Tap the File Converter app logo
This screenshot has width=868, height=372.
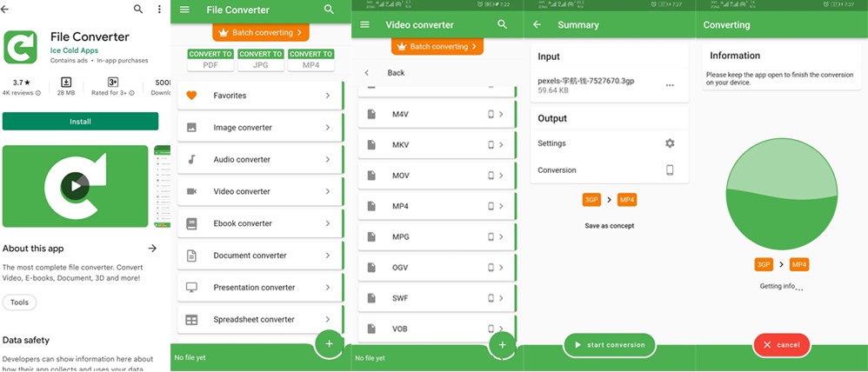[x=21, y=47]
